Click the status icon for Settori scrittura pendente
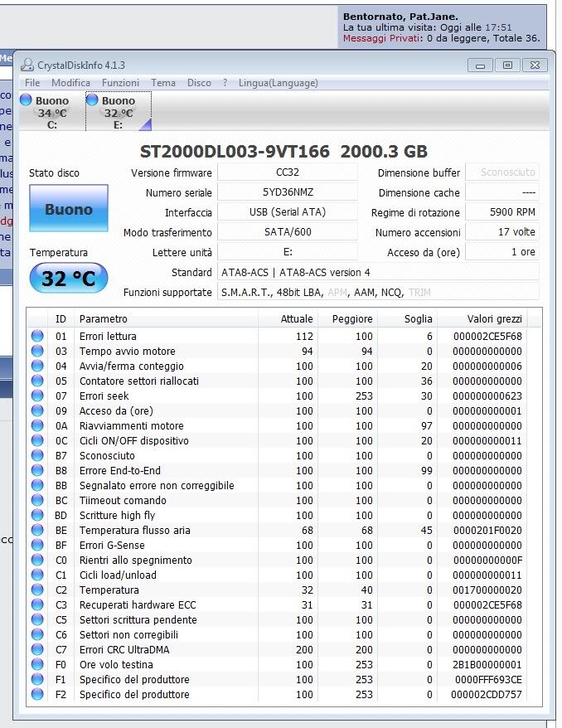The height and width of the screenshot is (728, 562). (37, 619)
